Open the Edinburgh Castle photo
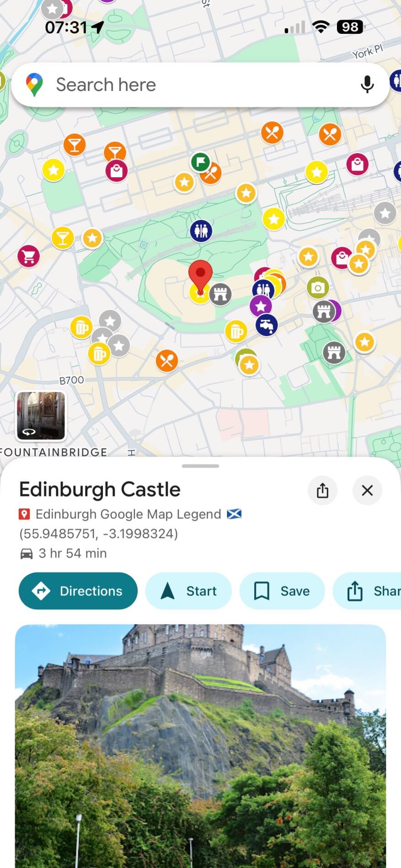The height and width of the screenshot is (868, 401). point(200,746)
